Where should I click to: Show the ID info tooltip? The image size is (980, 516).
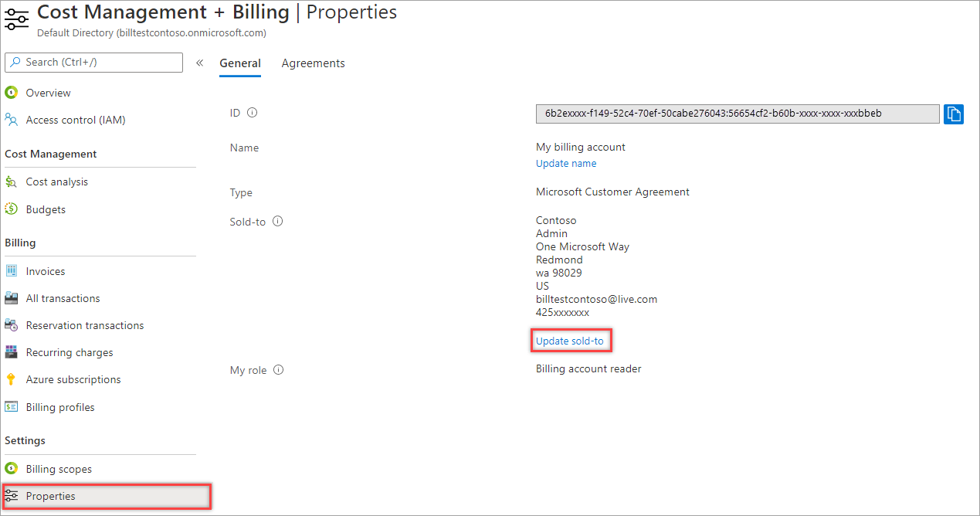pyautogui.click(x=254, y=112)
